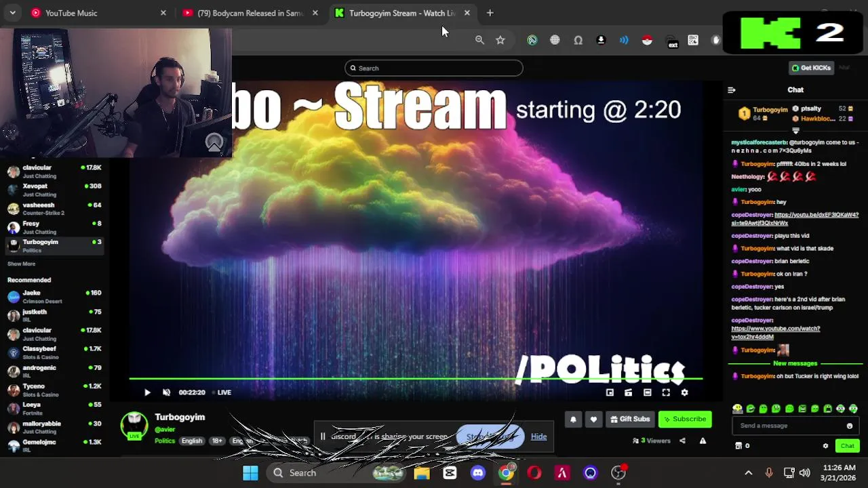The height and width of the screenshot is (488, 868).
Task: Open Opera from the taskbar
Action: tap(534, 473)
